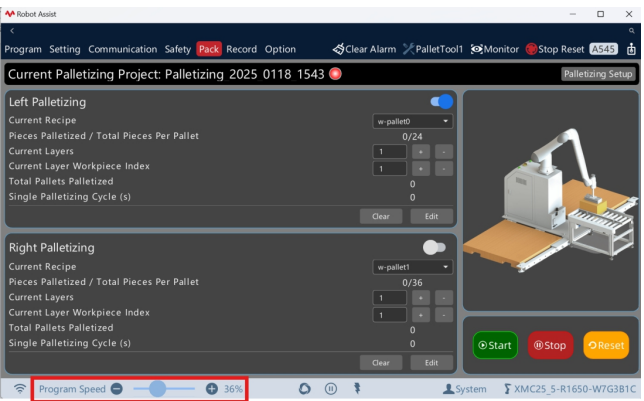Click Clear in Left Palletizing
The width and height of the screenshot is (644, 401).
[x=381, y=217]
